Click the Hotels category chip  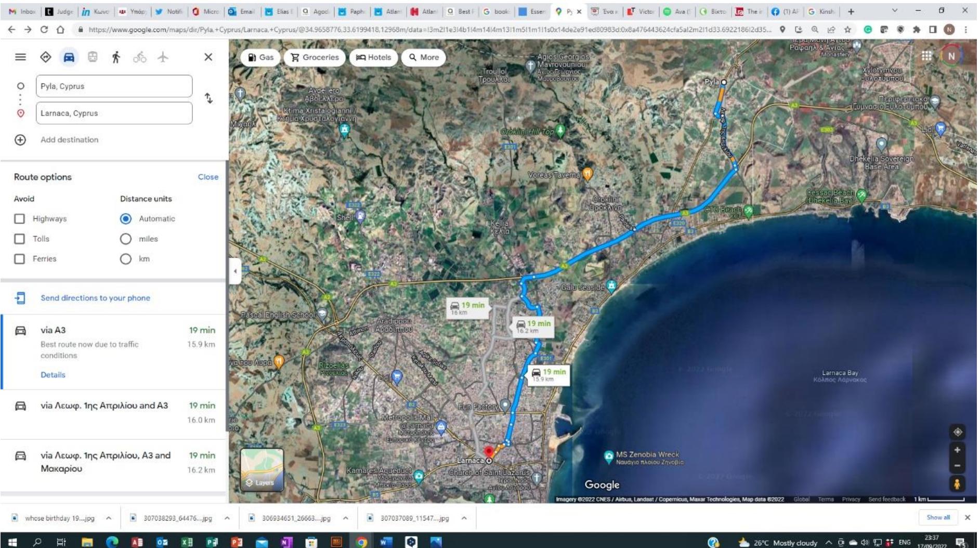pos(373,57)
